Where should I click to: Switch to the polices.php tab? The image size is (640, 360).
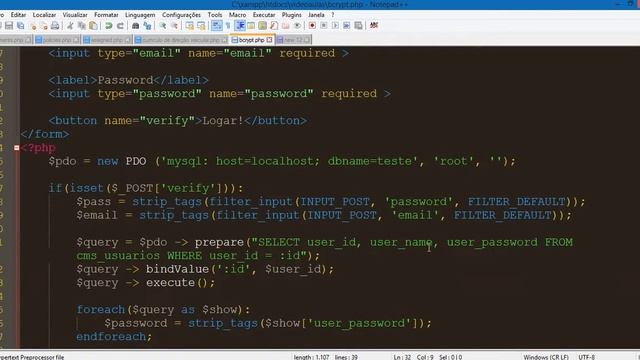click(57, 40)
